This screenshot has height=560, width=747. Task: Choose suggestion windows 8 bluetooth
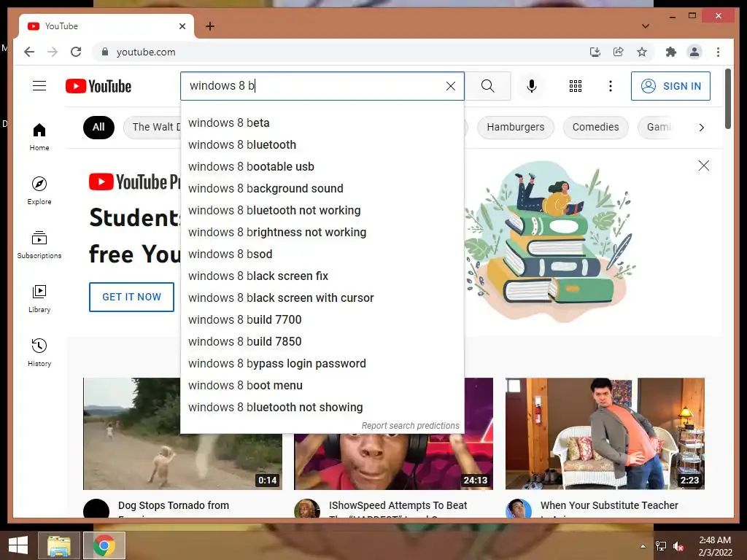pos(322,145)
